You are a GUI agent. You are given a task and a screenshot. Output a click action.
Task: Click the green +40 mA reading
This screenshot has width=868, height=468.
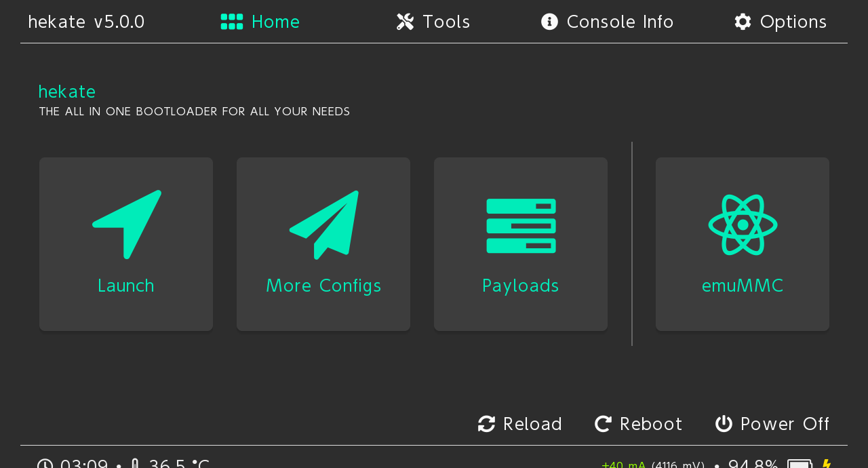pos(623,465)
